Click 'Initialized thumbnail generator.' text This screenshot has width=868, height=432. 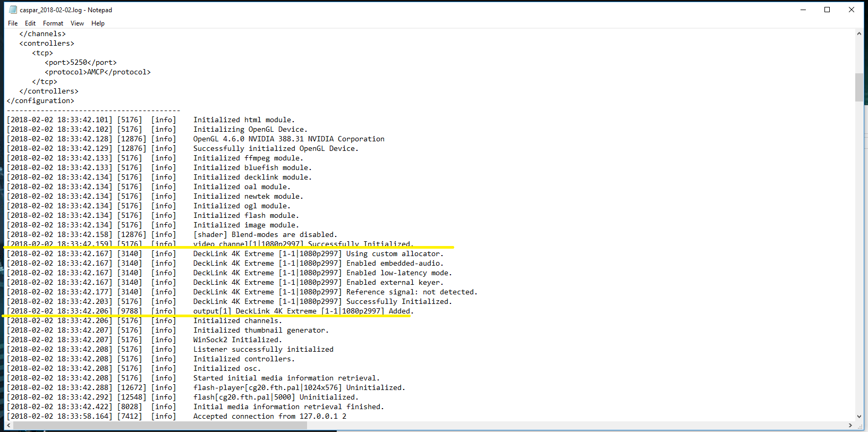pyautogui.click(x=261, y=331)
